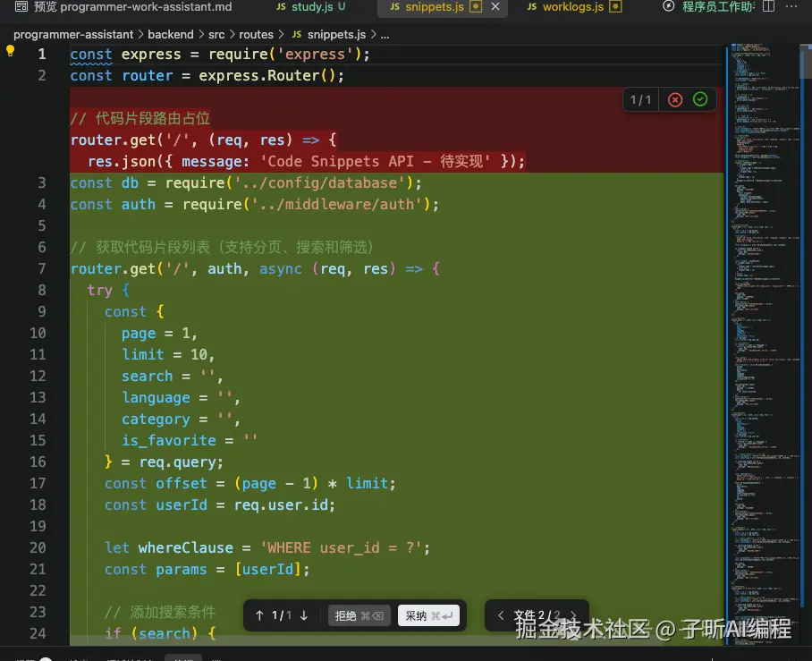
Task: Expand the breadcrumb ellipsis symbol list
Action: [385, 35]
